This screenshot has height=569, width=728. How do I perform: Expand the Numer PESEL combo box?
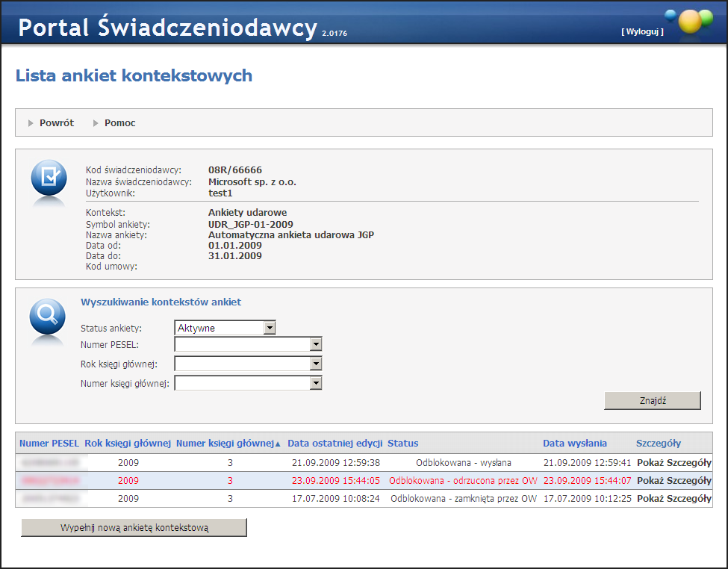tap(316, 344)
